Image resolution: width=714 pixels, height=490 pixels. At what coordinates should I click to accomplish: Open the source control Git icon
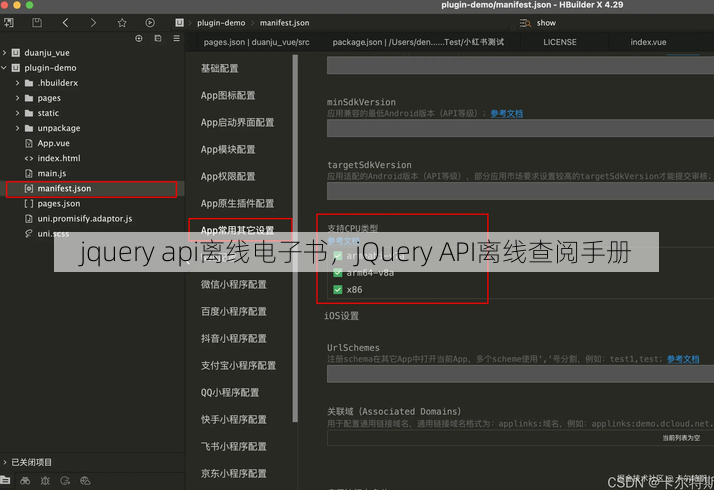point(65,480)
